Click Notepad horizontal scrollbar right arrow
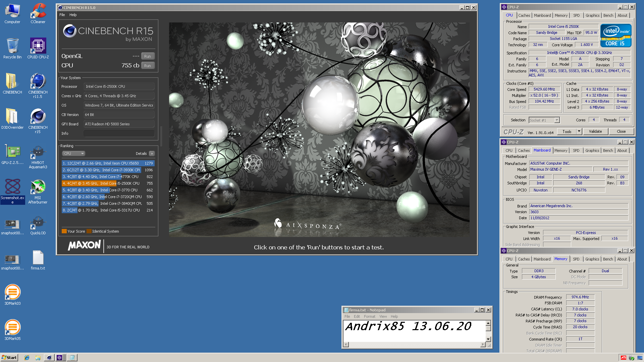644x362 pixels. tap(483, 344)
